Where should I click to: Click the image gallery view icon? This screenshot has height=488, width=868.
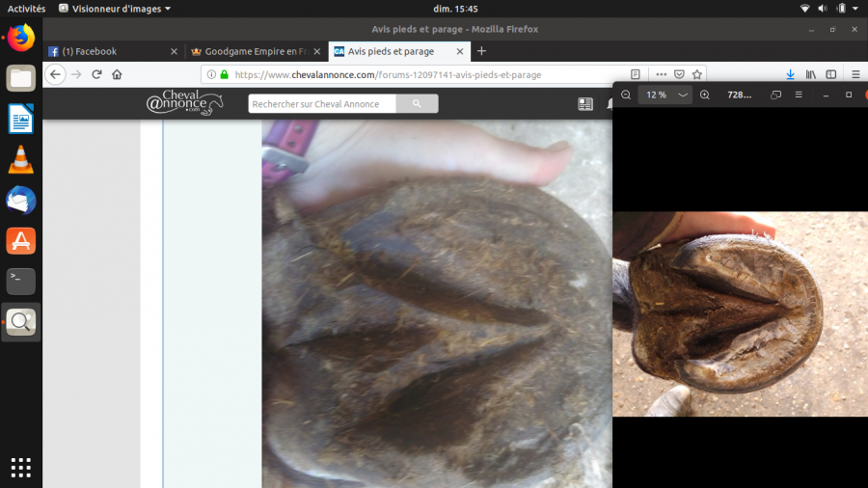point(776,95)
